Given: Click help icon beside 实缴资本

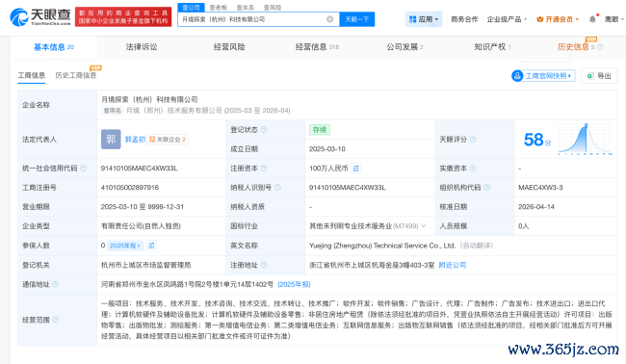Looking at the screenshot, I should pos(473,168).
